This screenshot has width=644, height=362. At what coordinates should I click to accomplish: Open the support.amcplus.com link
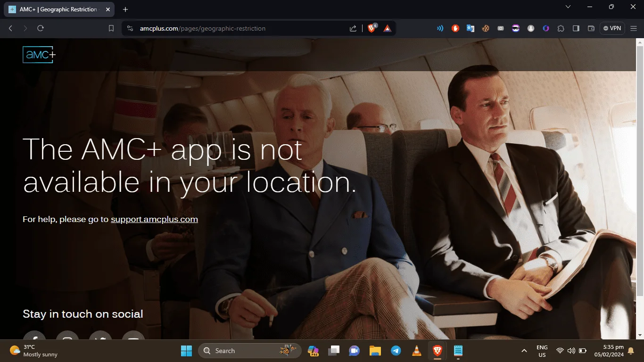click(154, 219)
